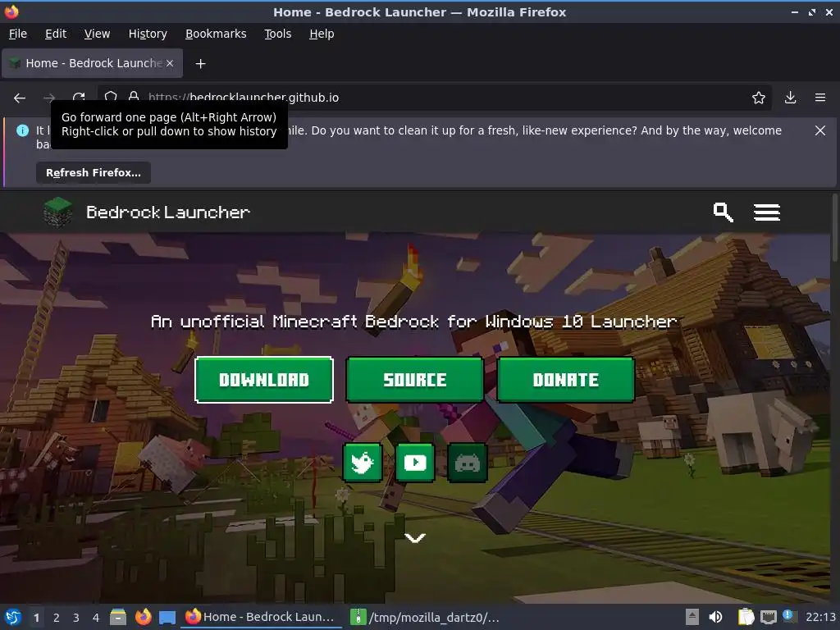The width and height of the screenshot is (840, 630).
Task: Open the update notification tray icon
Action: point(788,615)
